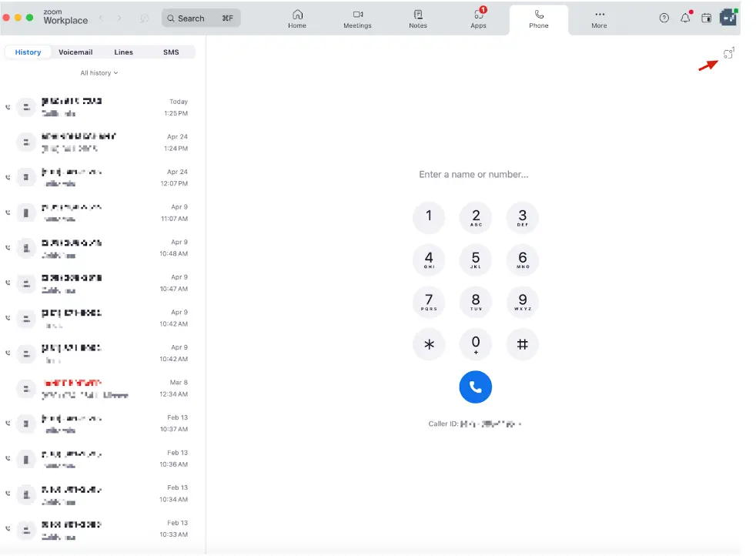
Task: Click the More ellipsis icon
Action: 599,17
